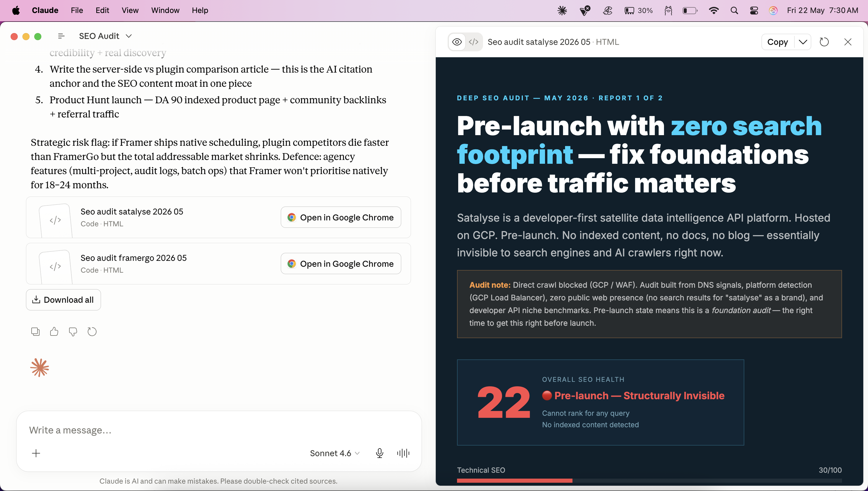The height and width of the screenshot is (491, 868).
Task: Open the Help menu
Action: 200,10
